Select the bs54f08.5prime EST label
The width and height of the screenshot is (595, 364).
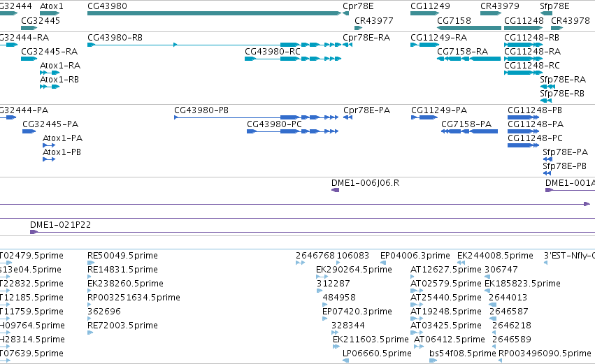tap(463, 354)
